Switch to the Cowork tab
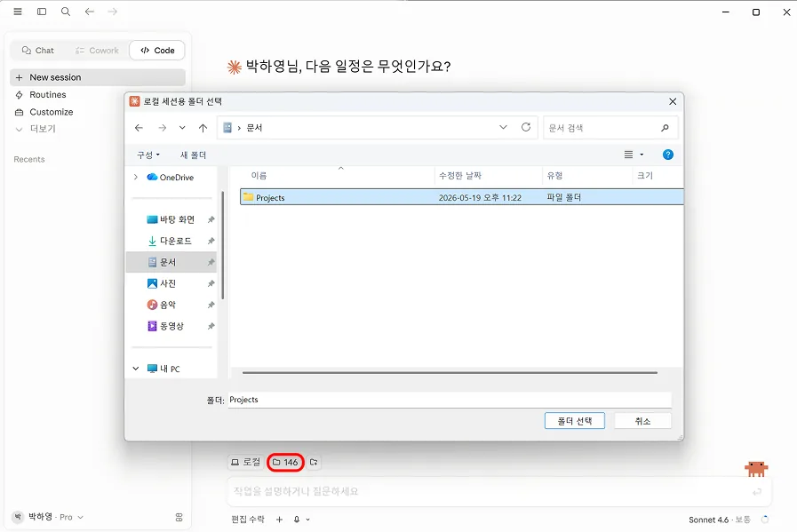The height and width of the screenshot is (532, 797). (97, 51)
